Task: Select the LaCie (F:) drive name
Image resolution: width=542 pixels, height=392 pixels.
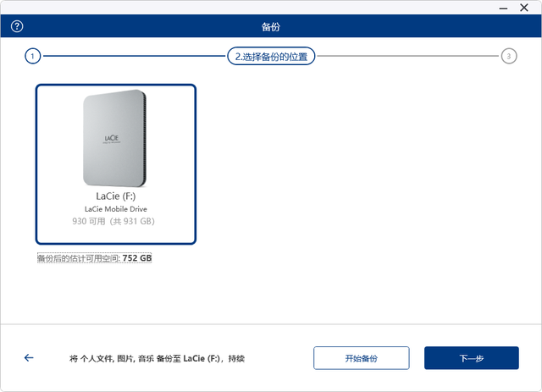Action: click(115, 196)
